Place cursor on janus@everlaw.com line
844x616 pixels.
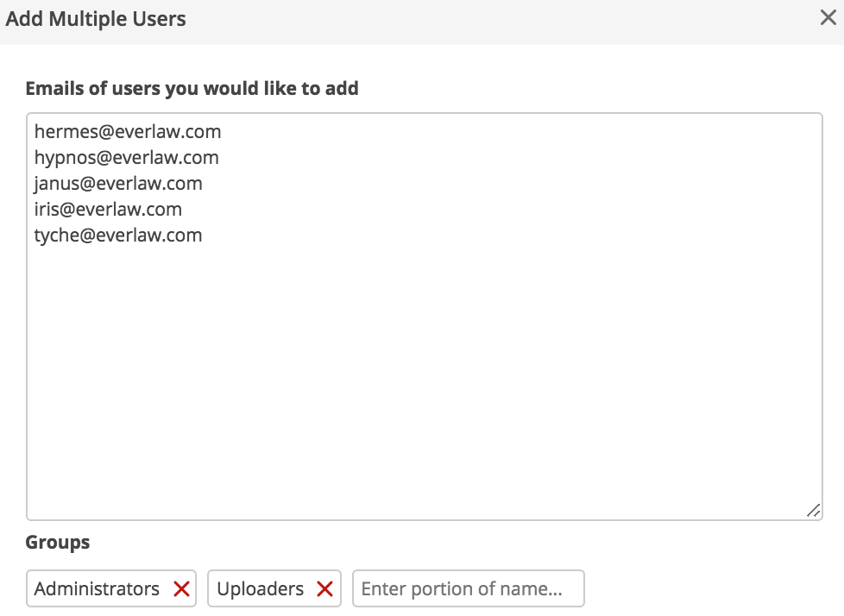point(118,184)
